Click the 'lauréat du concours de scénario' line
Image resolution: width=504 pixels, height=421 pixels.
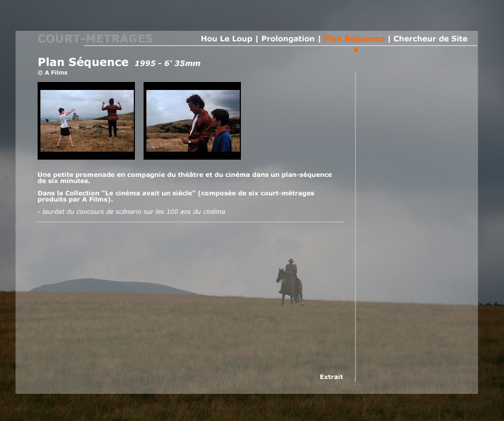[131, 211]
